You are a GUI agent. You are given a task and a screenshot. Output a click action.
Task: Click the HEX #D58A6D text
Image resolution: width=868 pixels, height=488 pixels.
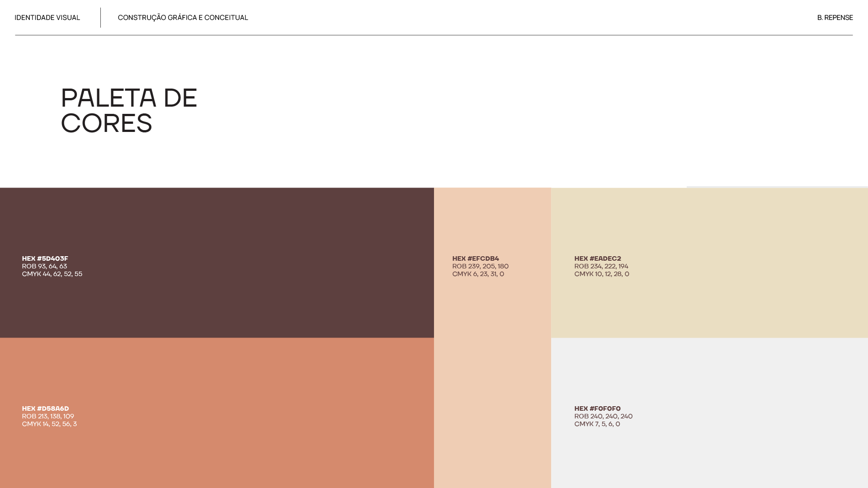point(46,408)
